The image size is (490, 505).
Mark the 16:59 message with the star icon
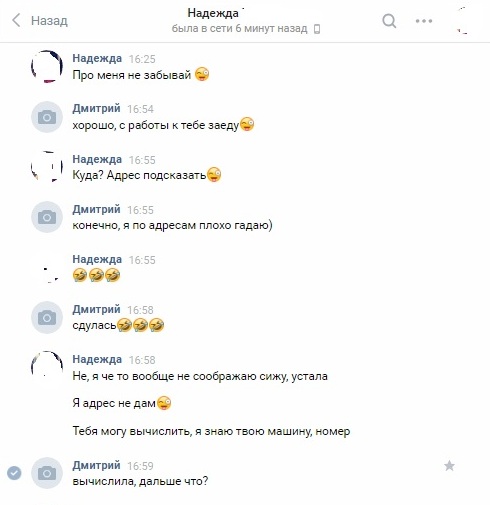449,466
